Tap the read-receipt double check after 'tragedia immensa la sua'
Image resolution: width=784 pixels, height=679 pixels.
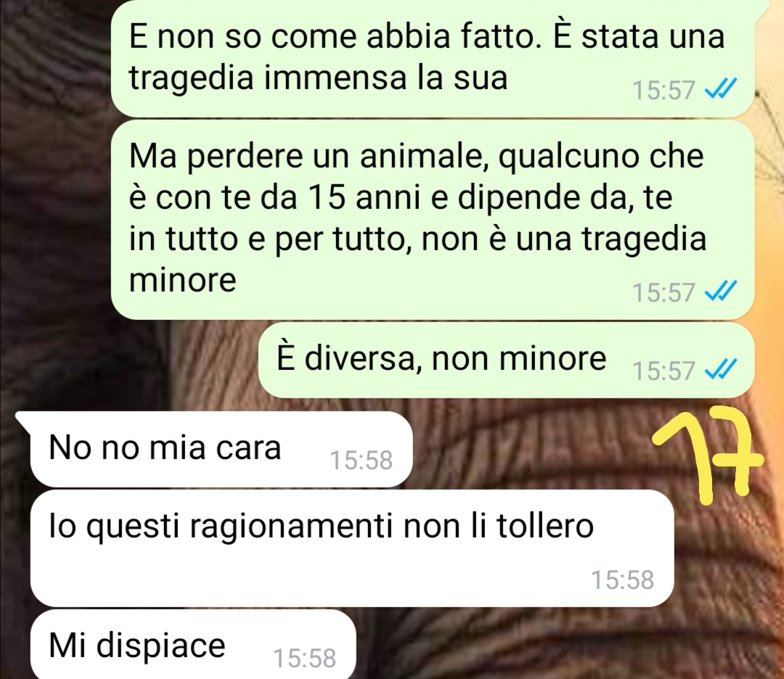coord(720,90)
